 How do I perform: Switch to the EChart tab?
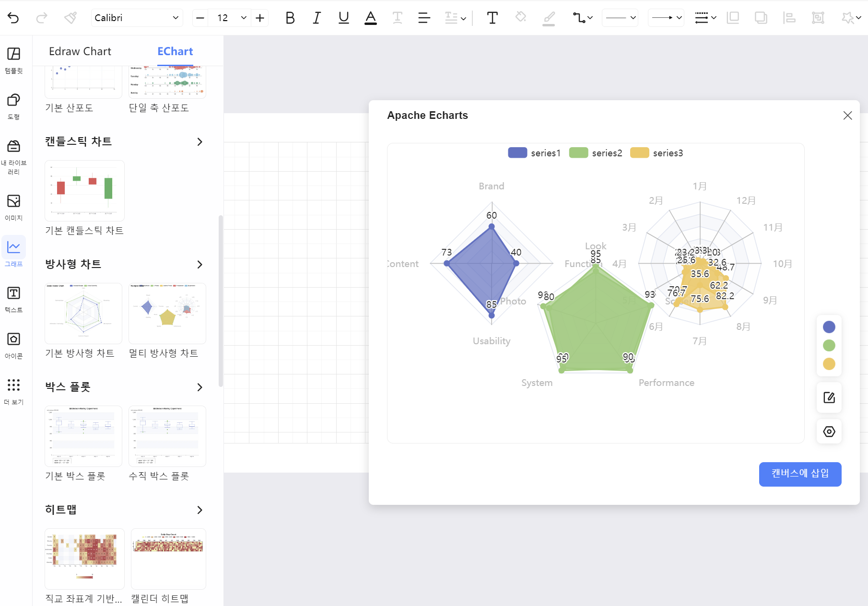click(x=175, y=51)
